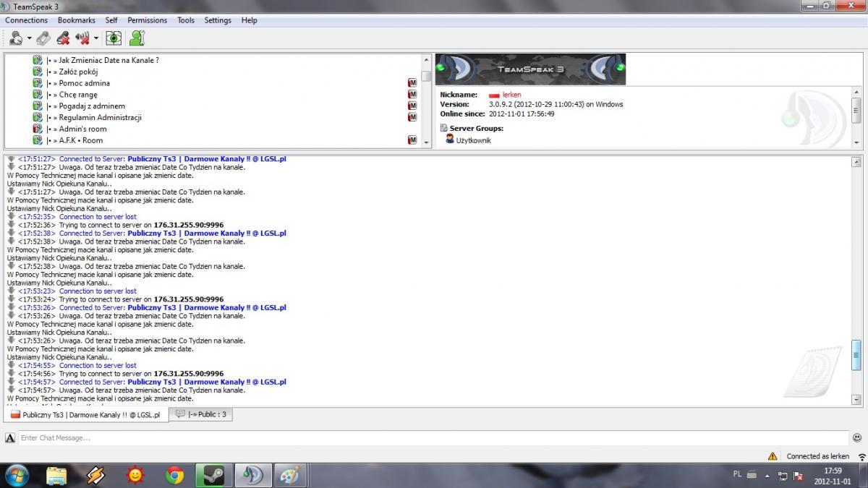Click channel icon beside Regulamin Administracji

pyautogui.click(x=38, y=117)
